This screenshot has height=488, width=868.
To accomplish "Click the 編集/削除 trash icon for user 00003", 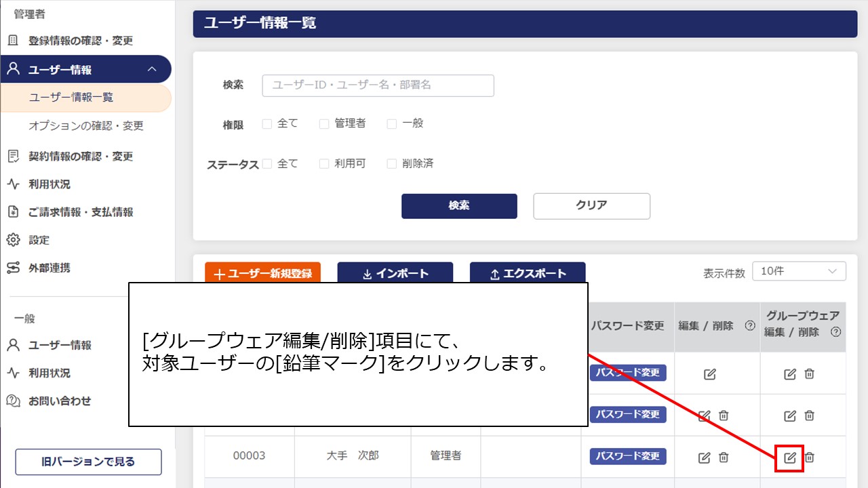I will 724,457.
